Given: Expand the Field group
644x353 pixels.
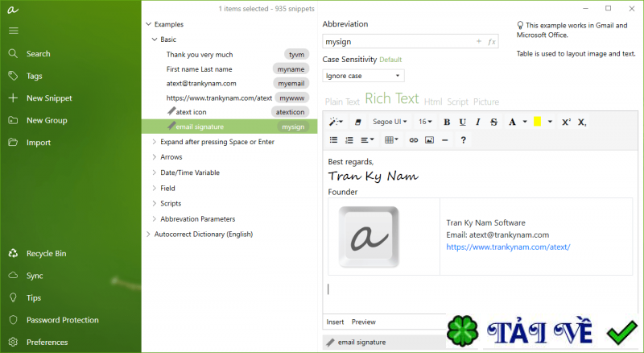Looking at the screenshot, I should point(155,189).
